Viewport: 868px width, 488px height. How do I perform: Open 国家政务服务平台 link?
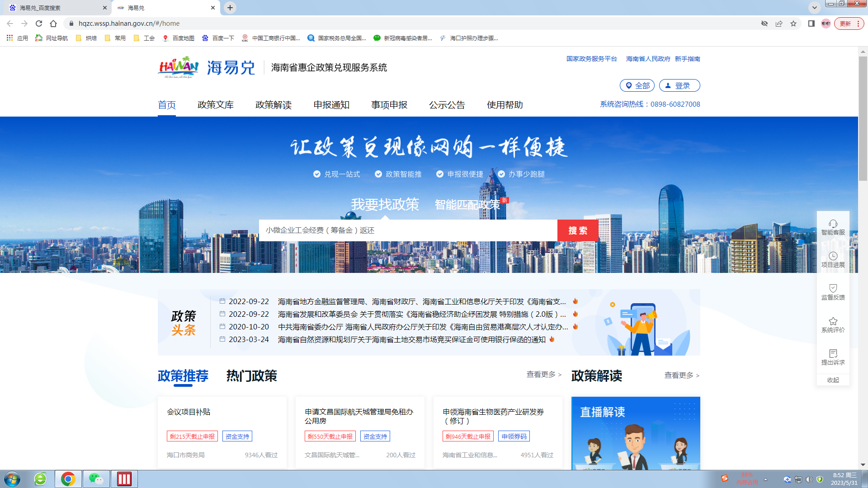click(591, 59)
